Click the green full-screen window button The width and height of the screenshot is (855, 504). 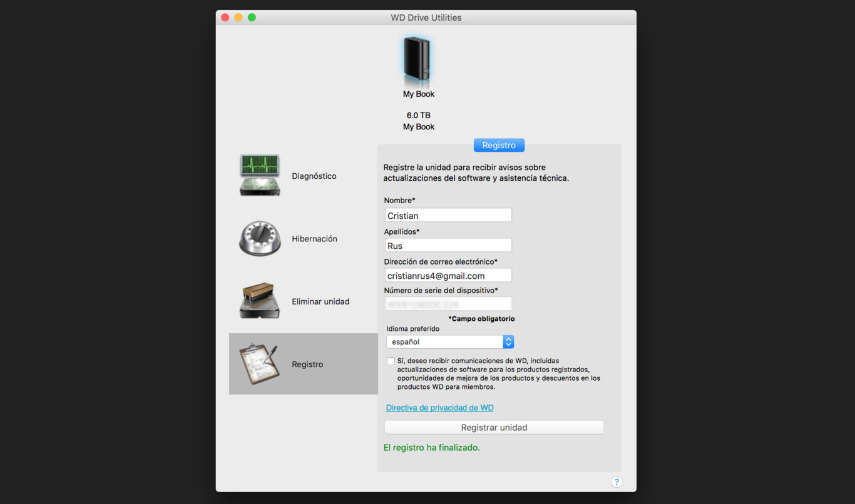[x=252, y=18]
